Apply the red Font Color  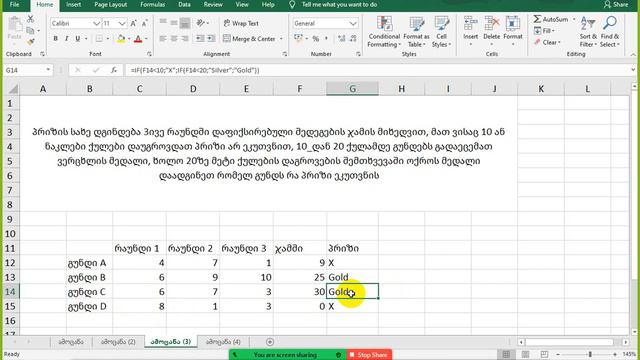(138, 39)
